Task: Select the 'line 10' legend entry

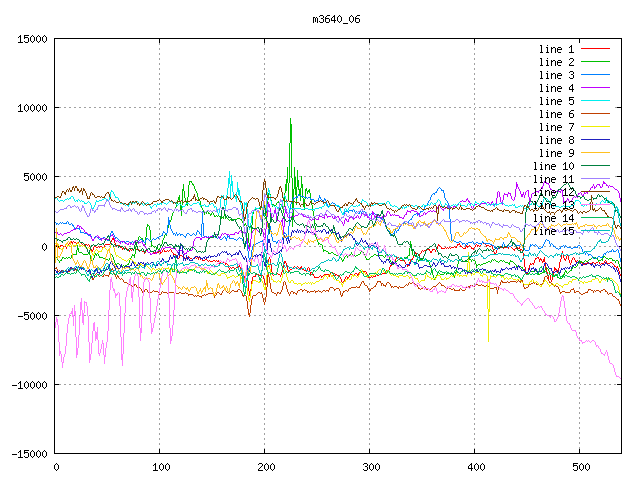Action: 553,166
